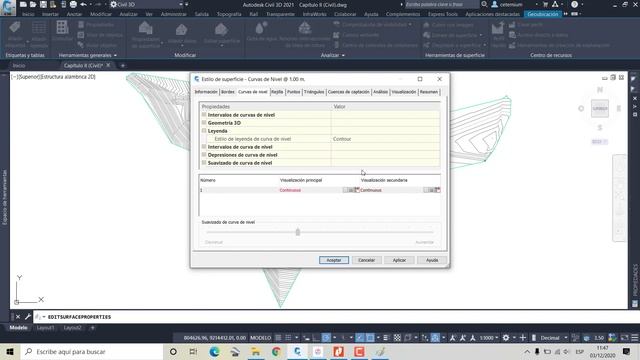Switch to the Visualización tab in dialog
The height and width of the screenshot is (360, 640).
click(404, 92)
